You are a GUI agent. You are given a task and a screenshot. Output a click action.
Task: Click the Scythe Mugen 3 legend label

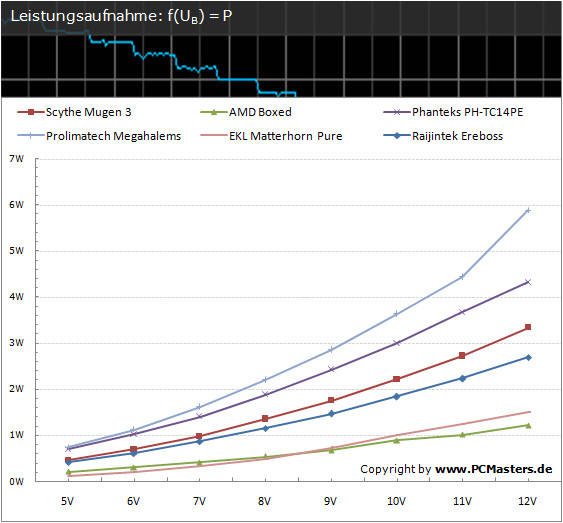88,112
